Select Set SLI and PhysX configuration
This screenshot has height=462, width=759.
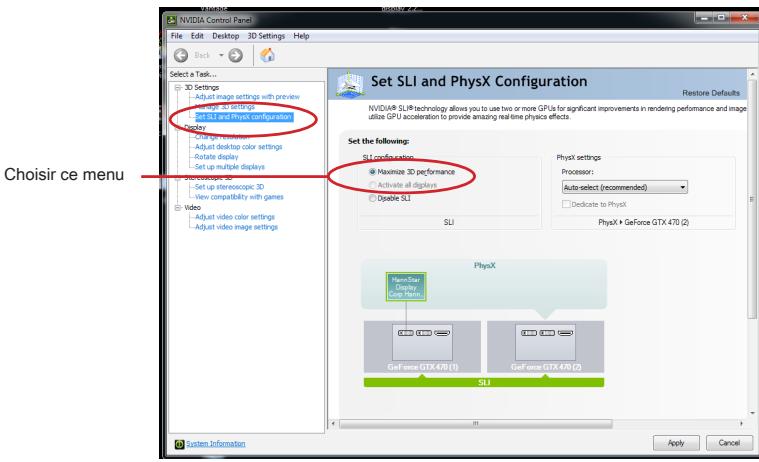243,117
